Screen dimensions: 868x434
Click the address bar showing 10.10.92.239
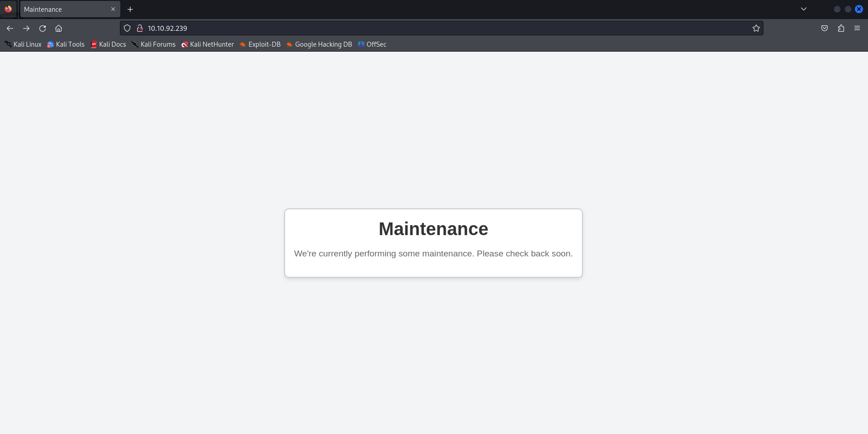click(441, 28)
